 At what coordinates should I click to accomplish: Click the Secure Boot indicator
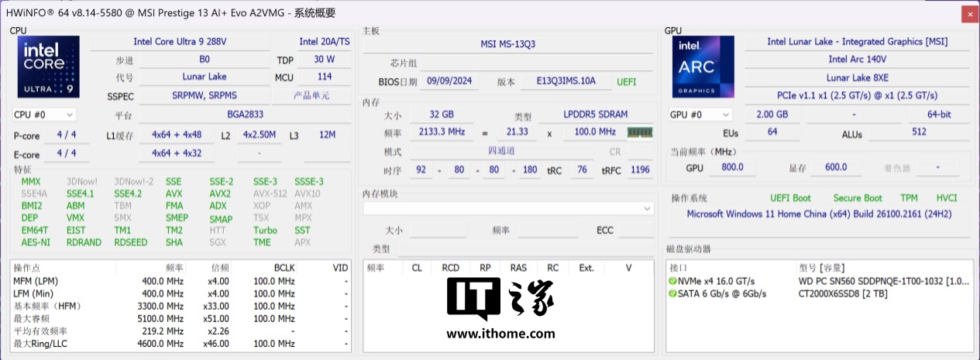[x=857, y=198]
